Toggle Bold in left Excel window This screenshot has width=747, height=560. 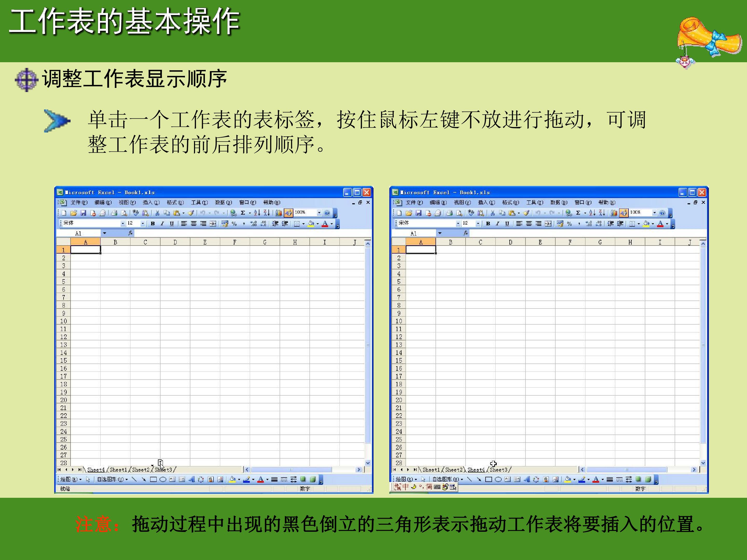tap(153, 223)
